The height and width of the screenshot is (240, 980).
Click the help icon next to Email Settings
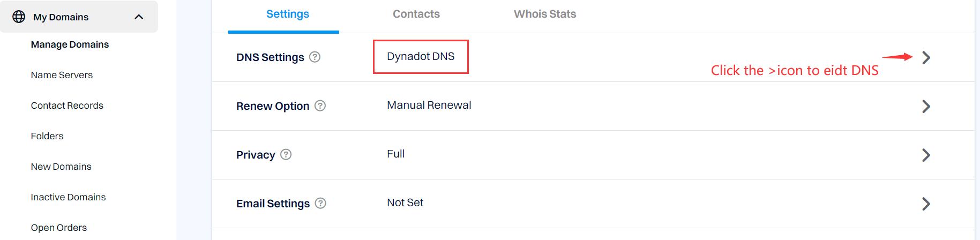[x=320, y=203]
